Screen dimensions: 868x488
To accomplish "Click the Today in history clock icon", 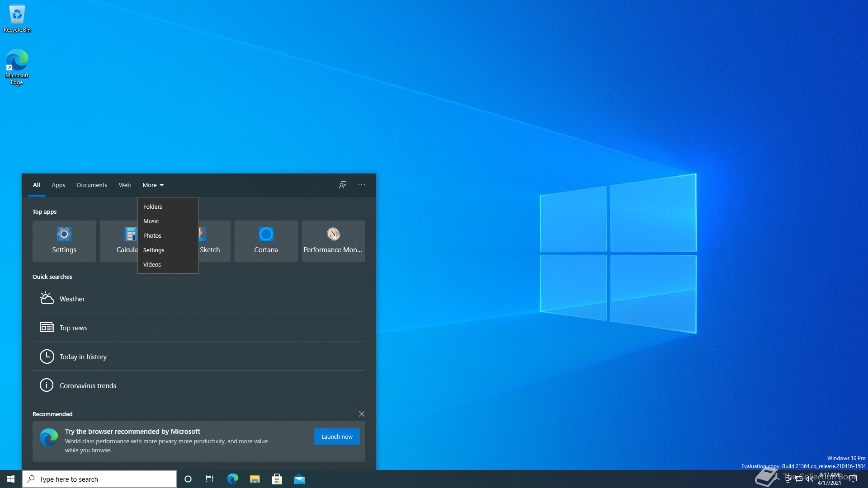I will 47,357.
